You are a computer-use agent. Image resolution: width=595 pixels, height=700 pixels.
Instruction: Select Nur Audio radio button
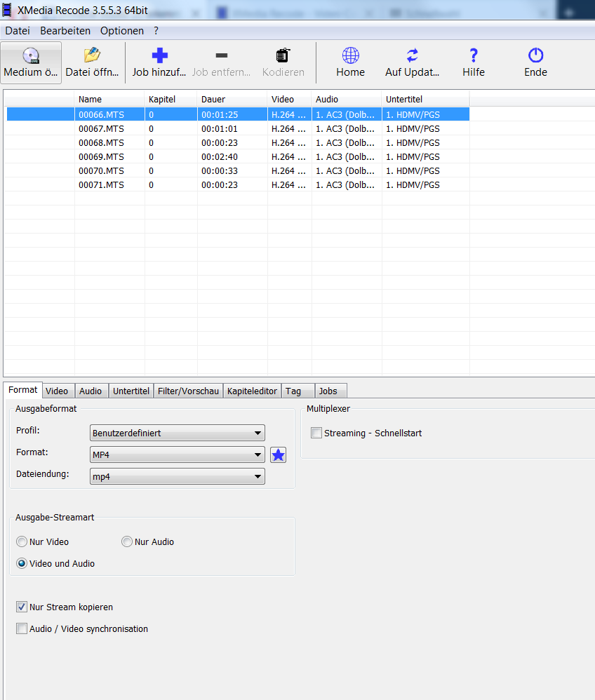click(127, 541)
